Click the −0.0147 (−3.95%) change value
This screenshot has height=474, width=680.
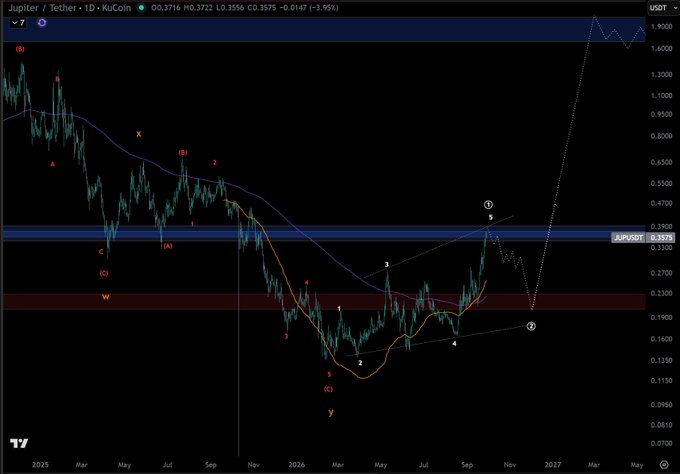pos(310,8)
